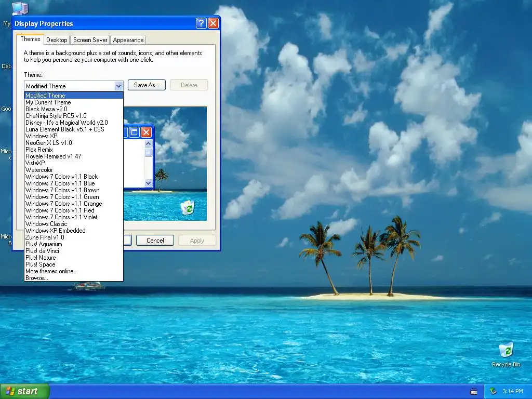Click the Save As... button
The width and height of the screenshot is (532, 399).
click(147, 85)
